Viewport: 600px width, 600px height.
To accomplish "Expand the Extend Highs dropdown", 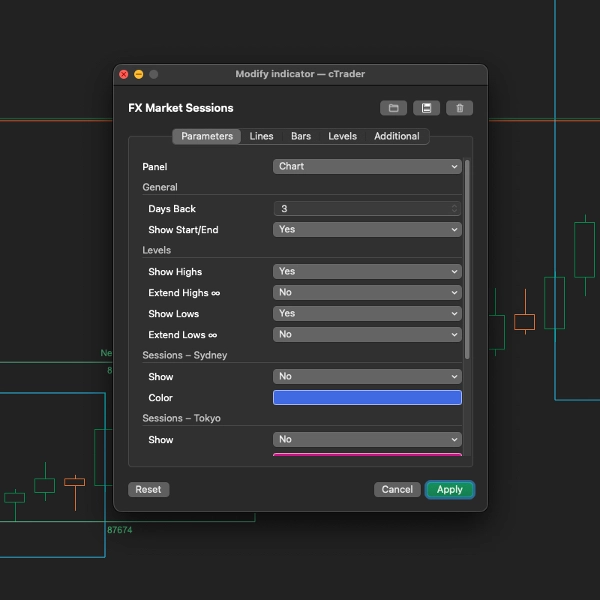I will click(x=367, y=293).
